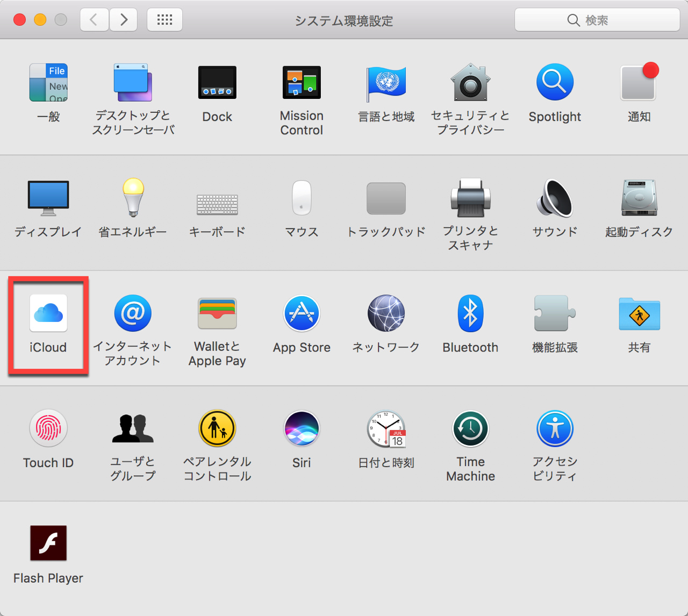Open 起動ディスク startup disk pane
The image size is (688, 616).
tap(639, 198)
